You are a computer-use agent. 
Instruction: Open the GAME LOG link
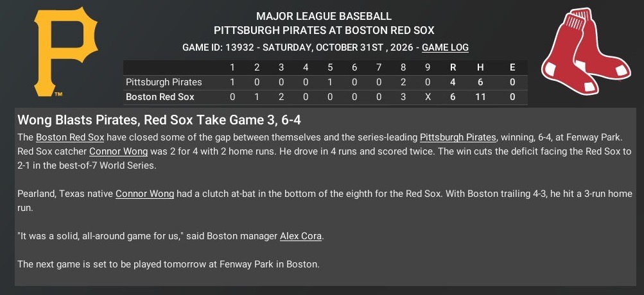click(x=445, y=47)
